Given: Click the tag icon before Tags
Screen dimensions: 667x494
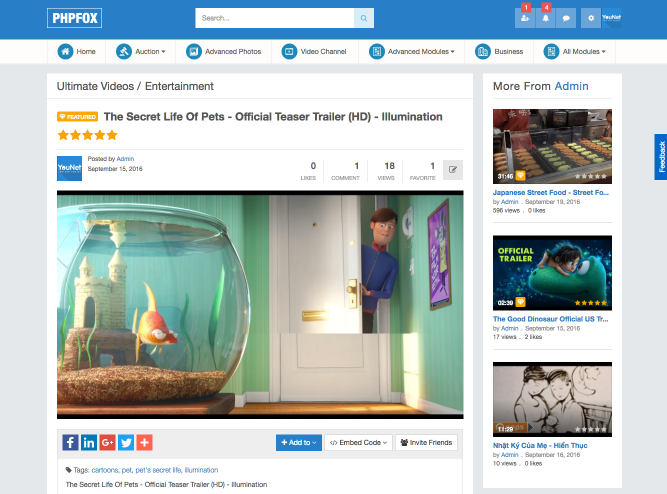Looking at the screenshot, I should coord(68,470).
